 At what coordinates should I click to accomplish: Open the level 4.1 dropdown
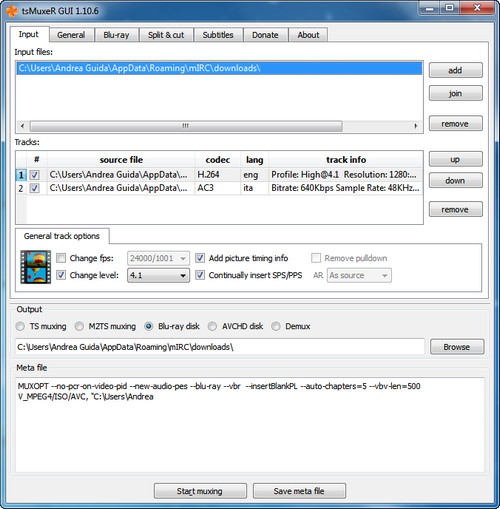click(158, 275)
